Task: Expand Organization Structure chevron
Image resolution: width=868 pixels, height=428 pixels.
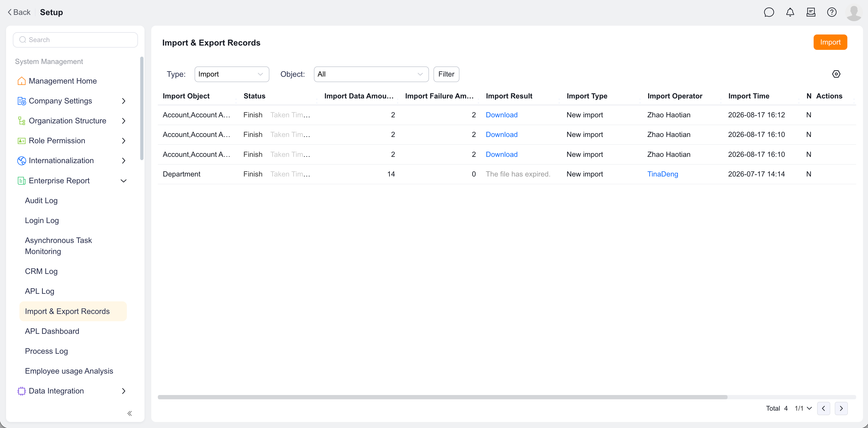Action: 124,121
